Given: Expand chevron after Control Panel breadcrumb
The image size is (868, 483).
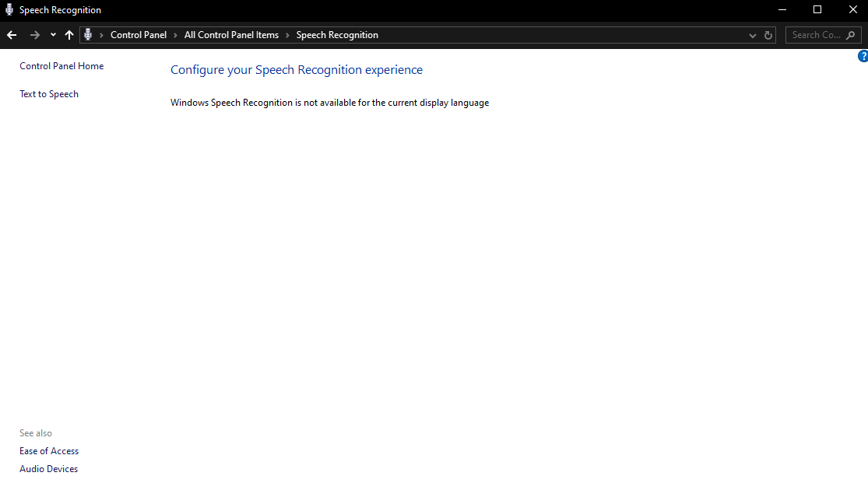Looking at the screenshot, I should (x=175, y=36).
